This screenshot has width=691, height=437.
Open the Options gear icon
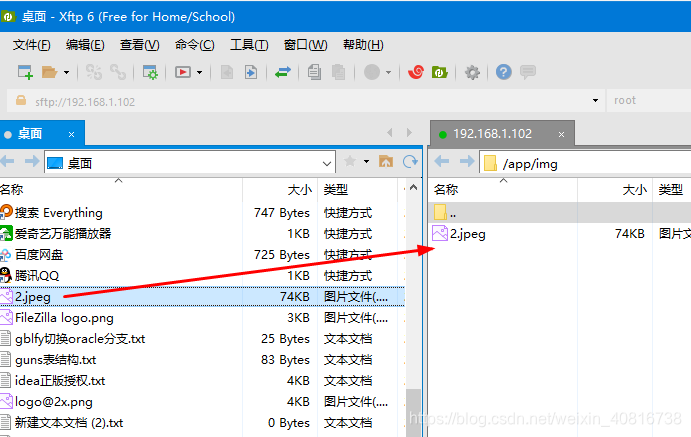click(x=472, y=72)
